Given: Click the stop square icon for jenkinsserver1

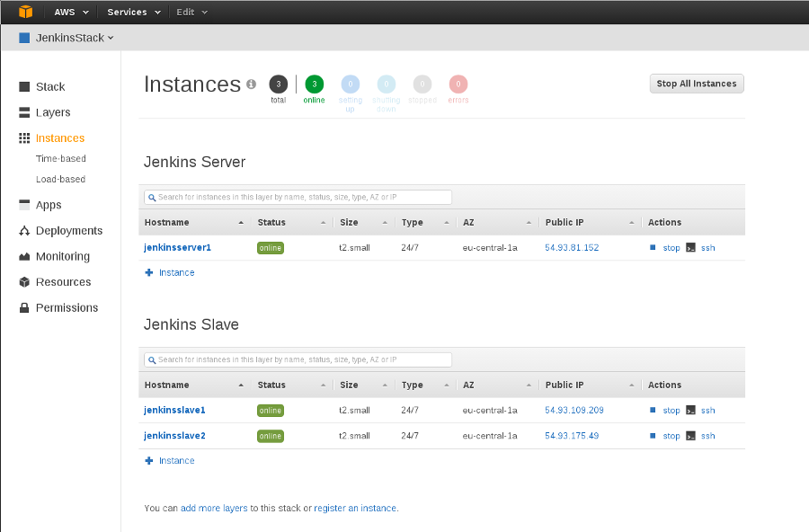Looking at the screenshot, I should click(653, 248).
